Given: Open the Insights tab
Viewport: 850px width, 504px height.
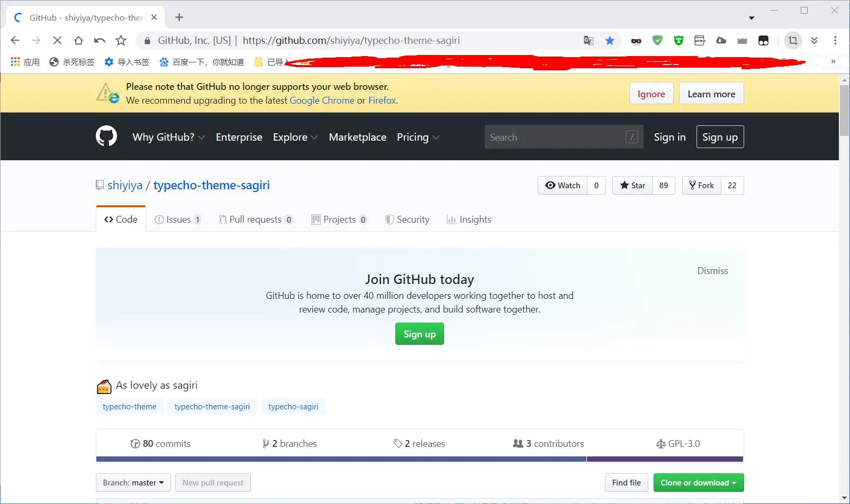Looking at the screenshot, I should tap(468, 219).
